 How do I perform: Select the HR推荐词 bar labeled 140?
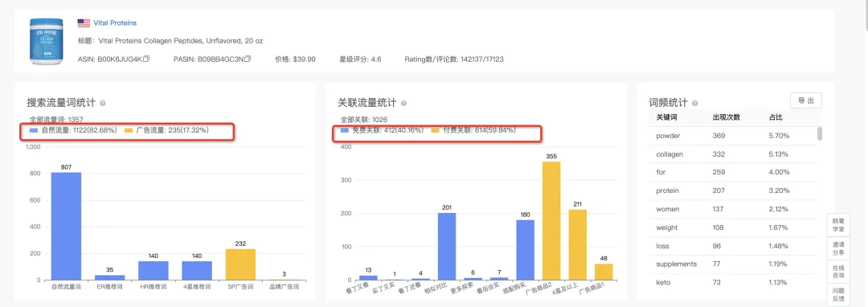click(154, 271)
